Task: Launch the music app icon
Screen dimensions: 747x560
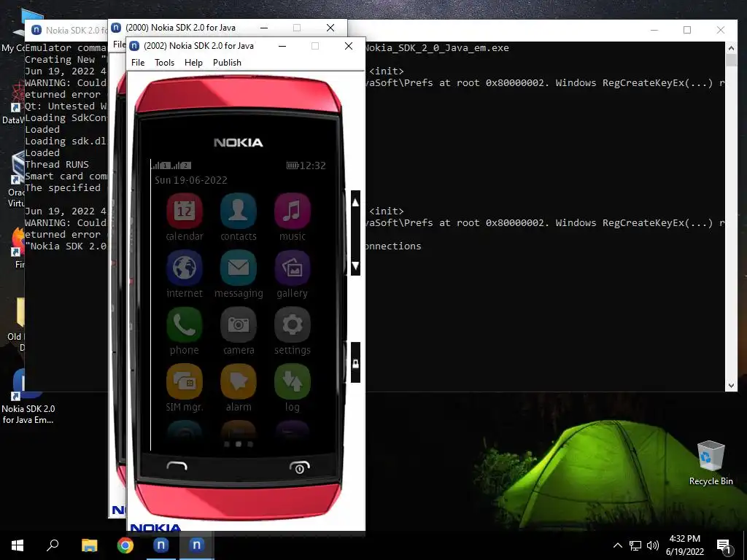Action: [x=292, y=211]
